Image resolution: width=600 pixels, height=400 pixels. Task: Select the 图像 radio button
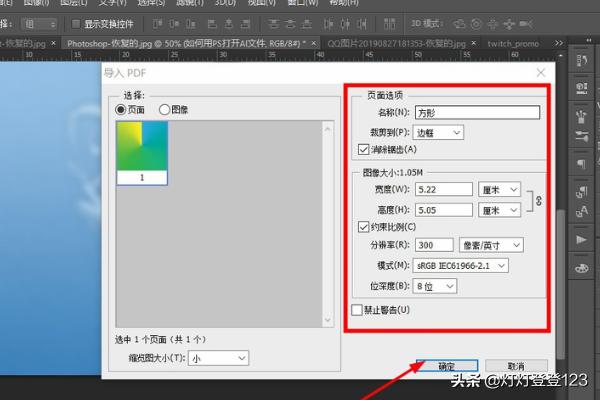165,109
